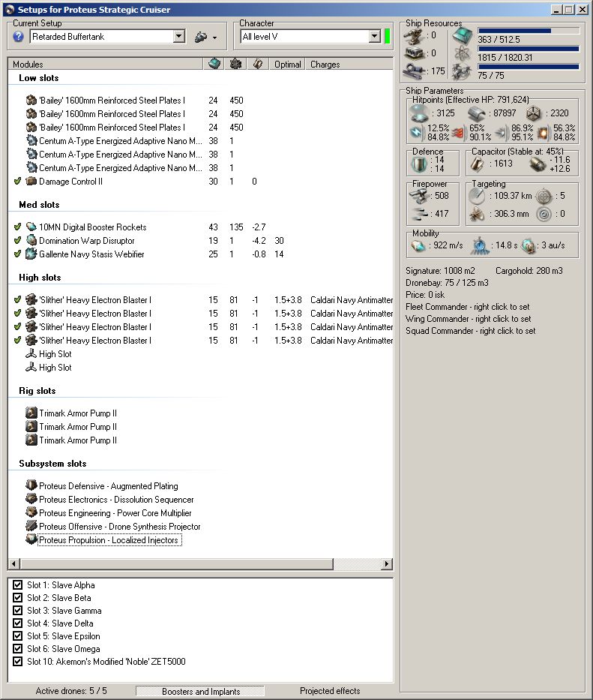Viewport: 593px width, 700px height.
Task: Click Wing Commander right click to set
Action: click(469, 319)
